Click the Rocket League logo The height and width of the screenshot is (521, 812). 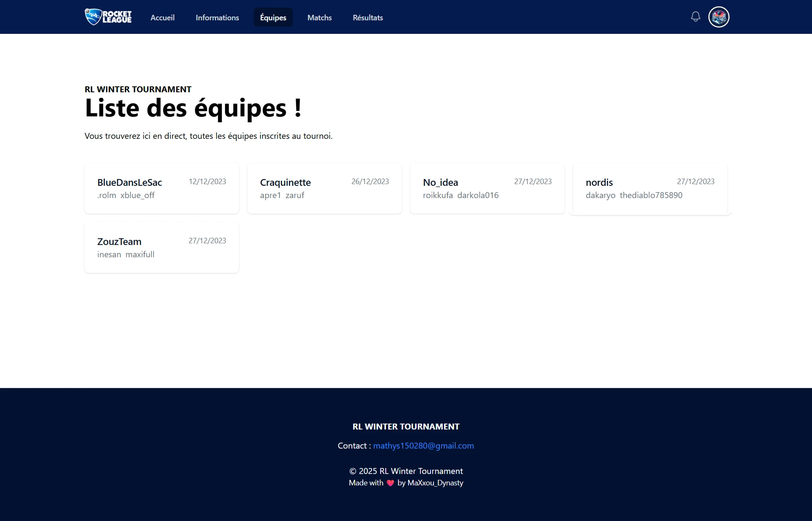point(108,17)
